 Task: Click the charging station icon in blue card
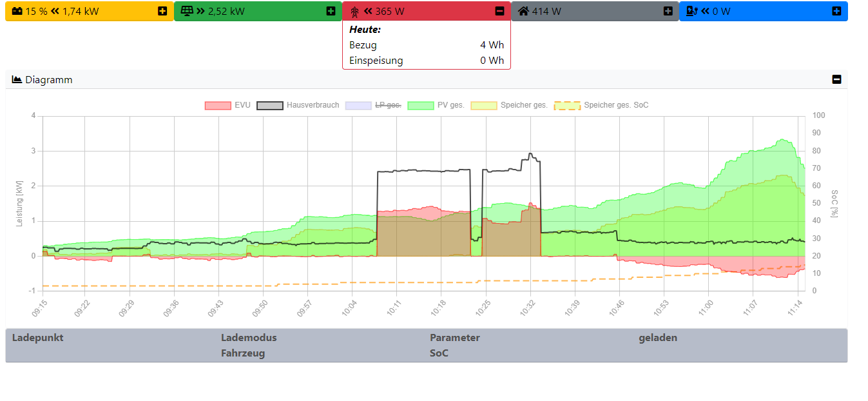pyautogui.click(x=692, y=11)
